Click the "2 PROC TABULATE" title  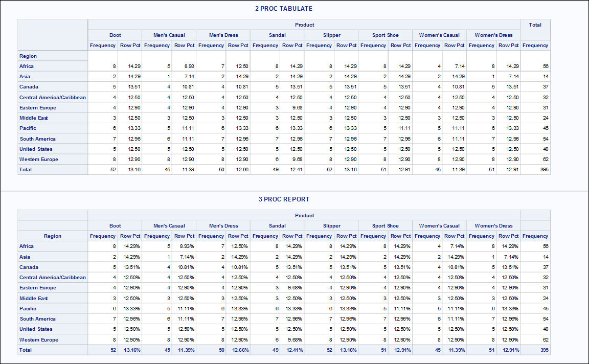[x=284, y=9]
